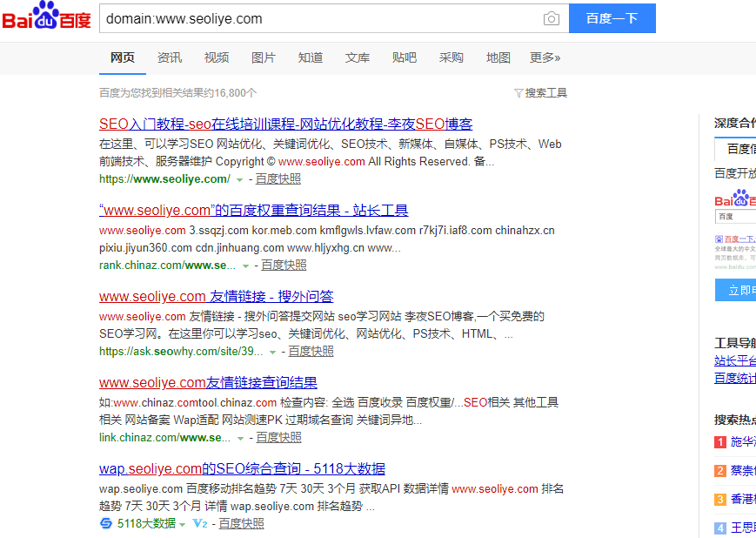Click the 百度开放 sidebar text

[x=735, y=174]
